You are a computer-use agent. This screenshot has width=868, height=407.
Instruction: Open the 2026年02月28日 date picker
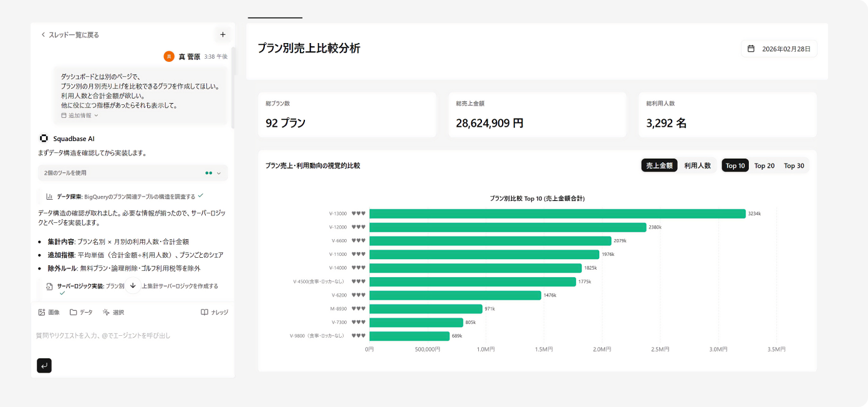coord(779,49)
